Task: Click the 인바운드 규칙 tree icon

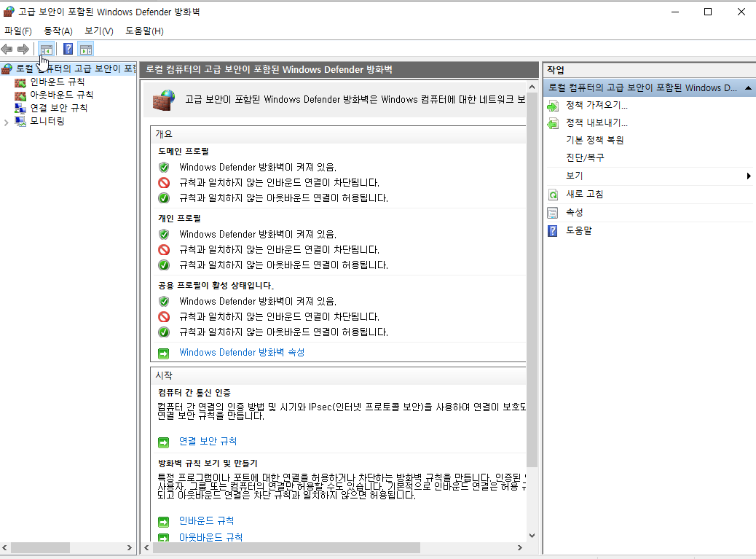Action: [20, 82]
